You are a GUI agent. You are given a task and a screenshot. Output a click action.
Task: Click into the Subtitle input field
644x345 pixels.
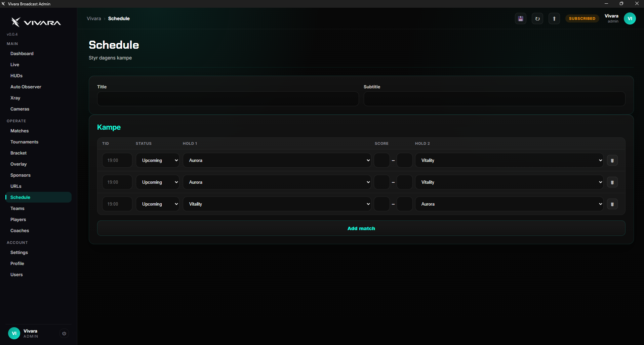pos(494,99)
